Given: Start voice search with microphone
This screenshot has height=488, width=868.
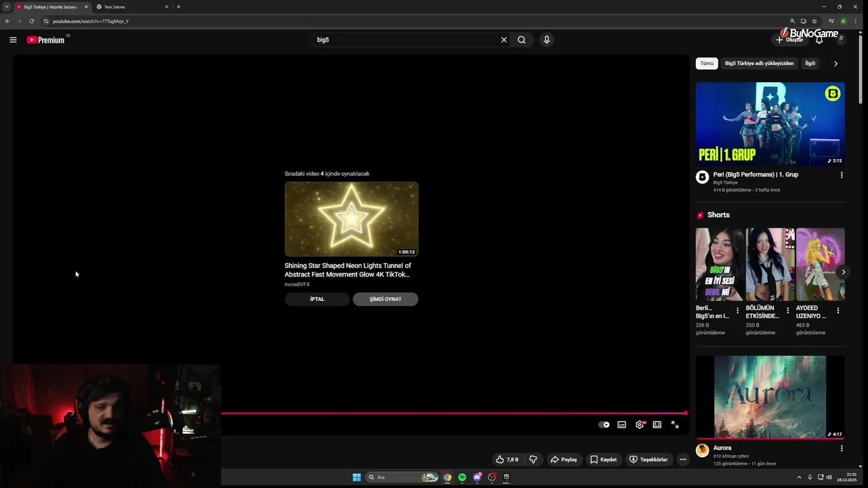Looking at the screenshot, I should pos(547,40).
